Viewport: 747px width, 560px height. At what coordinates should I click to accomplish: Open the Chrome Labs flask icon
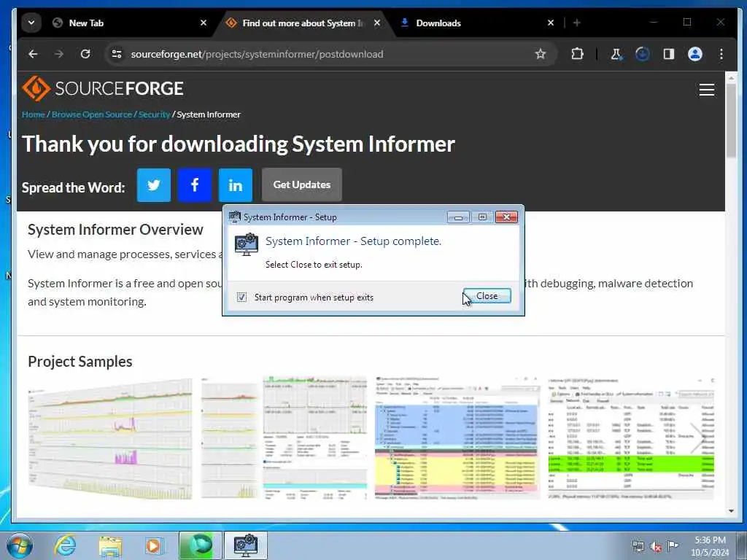click(x=616, y=54)
